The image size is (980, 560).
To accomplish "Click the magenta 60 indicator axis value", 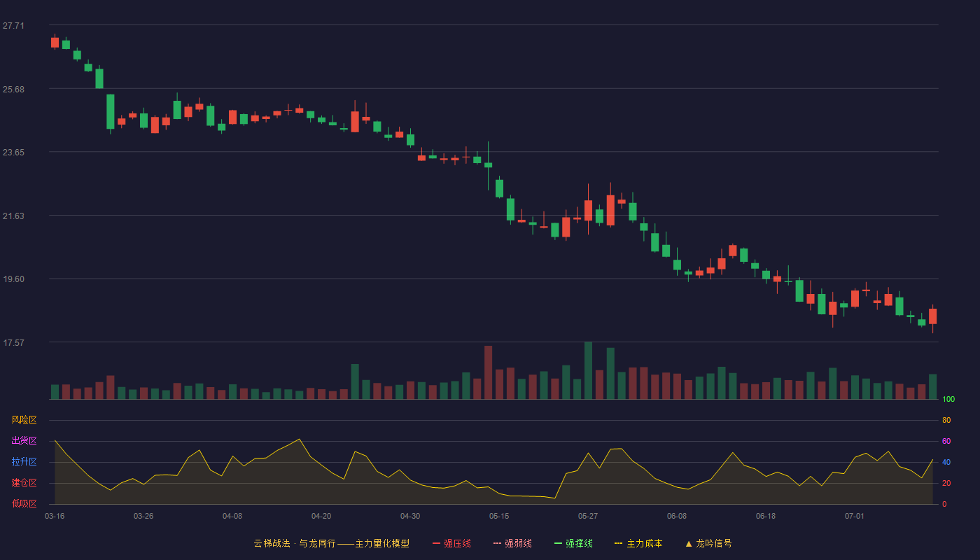I will point(946,441).
